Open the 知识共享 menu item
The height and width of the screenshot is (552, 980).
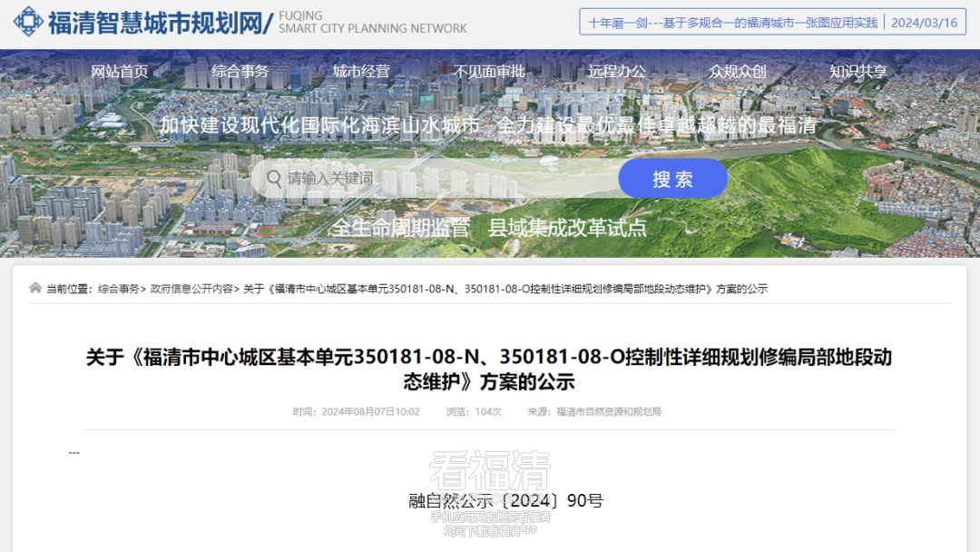(x=858, y=71)
